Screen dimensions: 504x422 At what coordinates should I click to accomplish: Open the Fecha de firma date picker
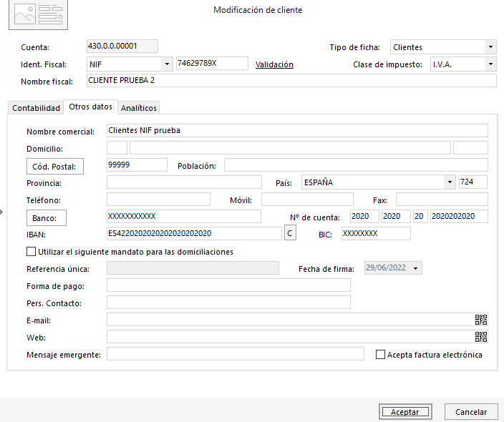point(417,268)
